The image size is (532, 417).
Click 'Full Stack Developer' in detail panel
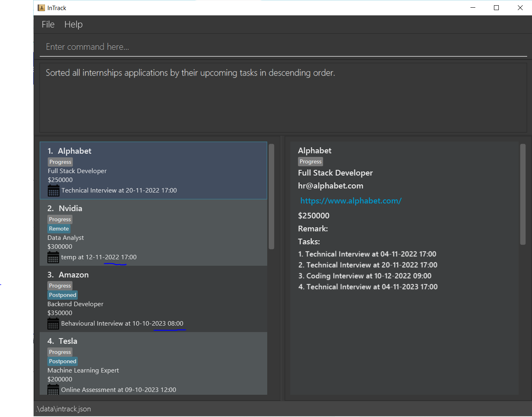tap(335, 173)
